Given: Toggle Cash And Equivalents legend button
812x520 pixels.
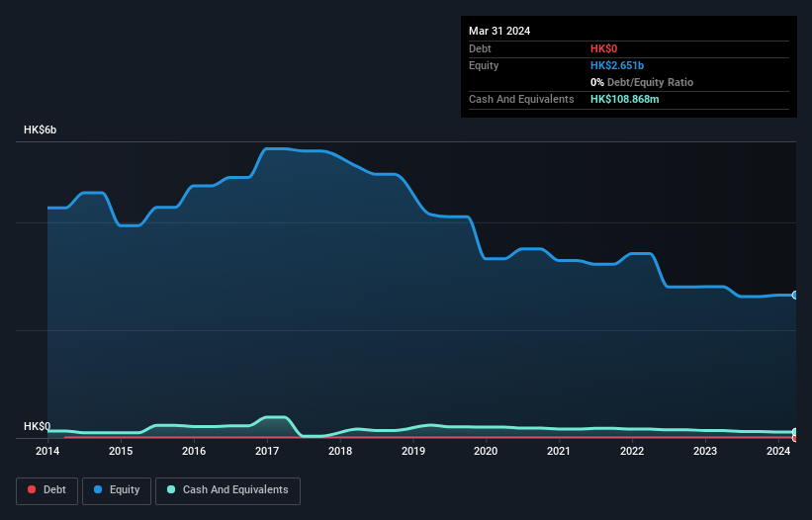Looking at the screenshot, I should 227,490.
